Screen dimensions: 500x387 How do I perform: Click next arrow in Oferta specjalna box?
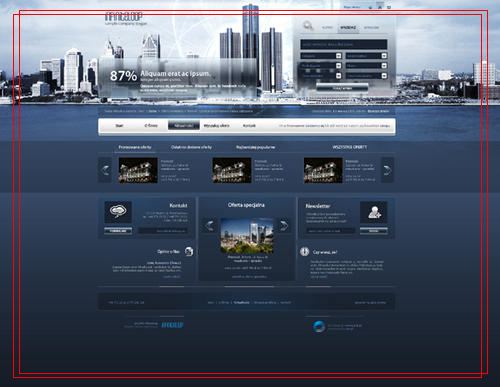(284, 226)
